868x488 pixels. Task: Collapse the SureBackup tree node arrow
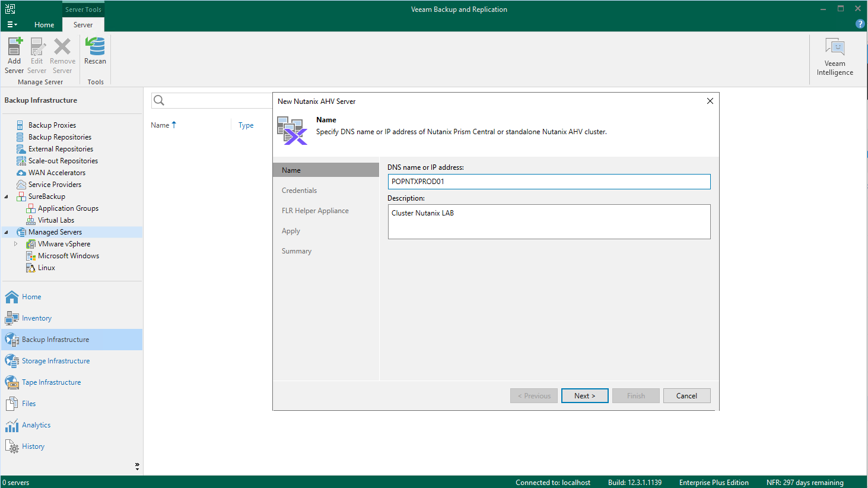(7, 197)
